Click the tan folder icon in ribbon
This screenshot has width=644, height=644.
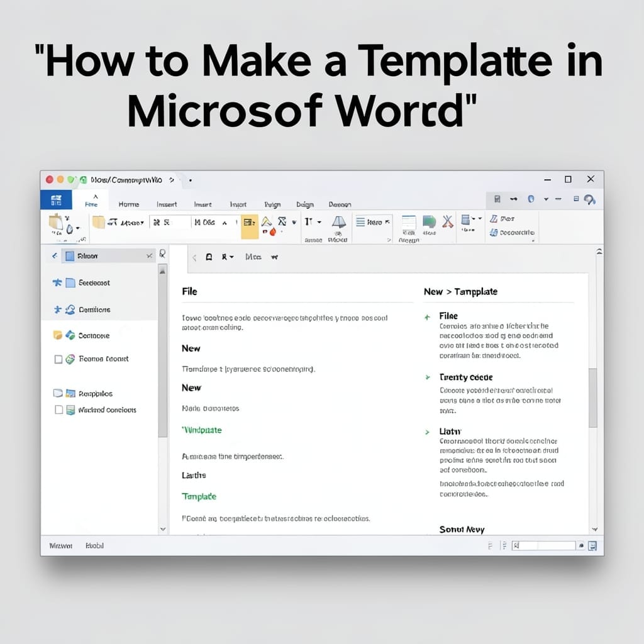pyautogui.click(x=98, y=222)
